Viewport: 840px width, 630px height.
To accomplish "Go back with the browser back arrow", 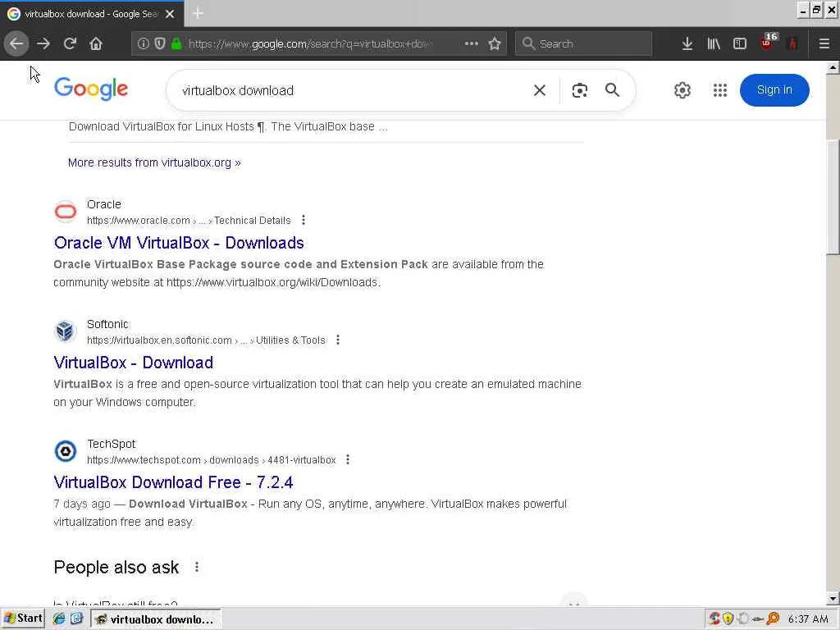I will 16,43.
